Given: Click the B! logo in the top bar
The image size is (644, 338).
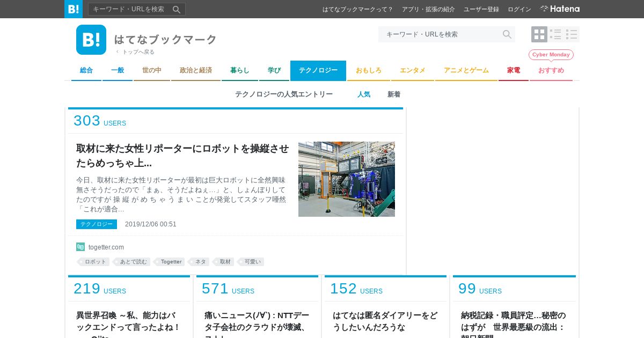Looking at the screenshot, I should 74,9.
